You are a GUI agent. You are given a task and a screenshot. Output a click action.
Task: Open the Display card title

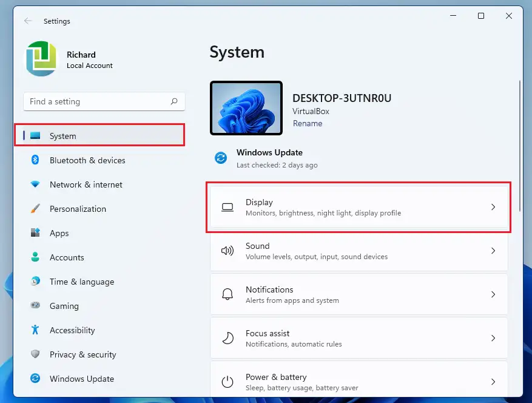pyautogui.click(x=259, y=202)
